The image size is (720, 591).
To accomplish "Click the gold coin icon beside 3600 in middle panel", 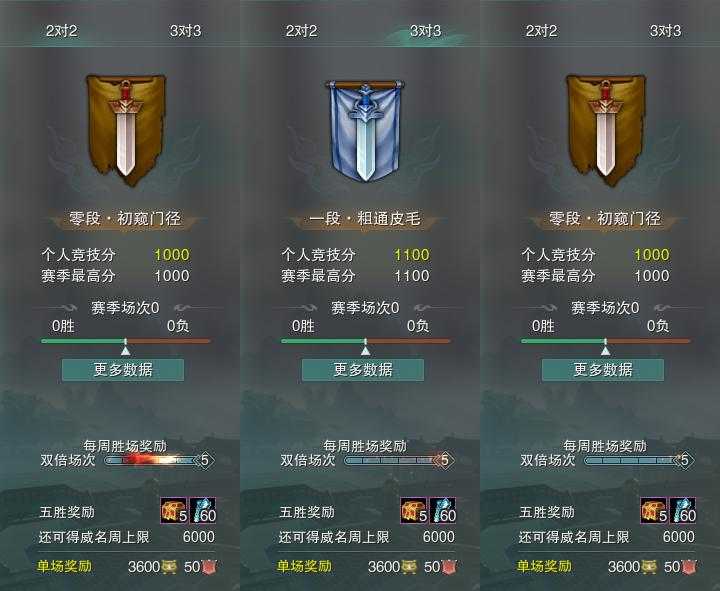I will [409, 567].
